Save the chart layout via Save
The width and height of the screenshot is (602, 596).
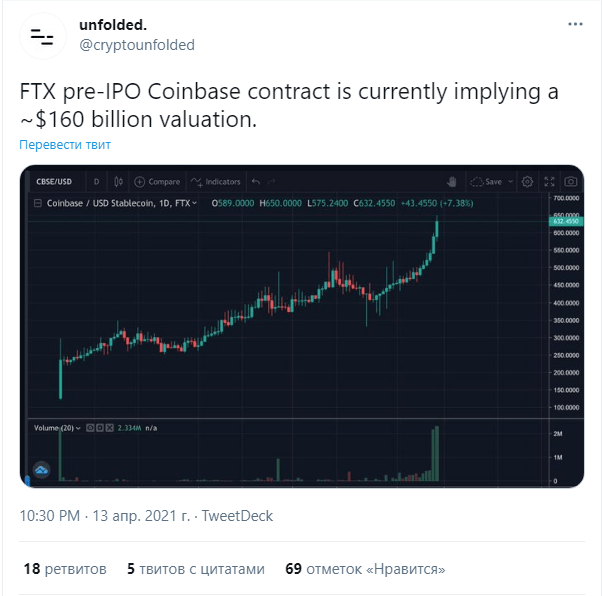486,182
